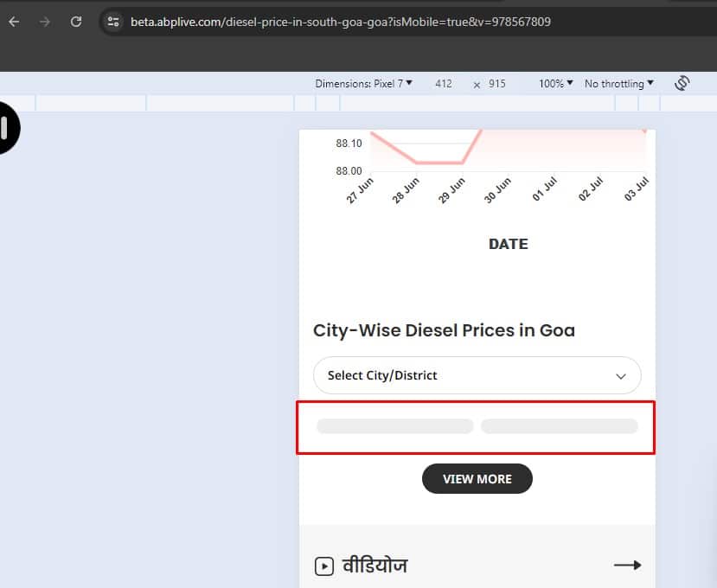
Task: Open the Select City/District dropdown
Action: (x=477, y=376)
